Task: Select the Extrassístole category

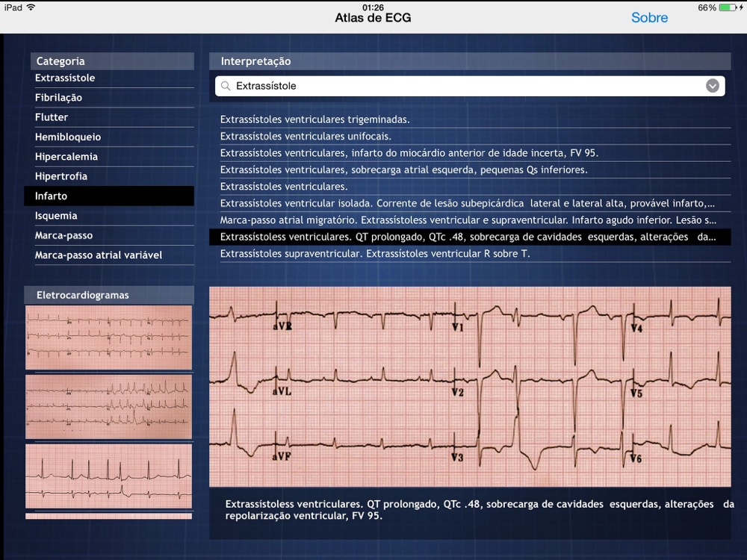Action: pos(109,78)
